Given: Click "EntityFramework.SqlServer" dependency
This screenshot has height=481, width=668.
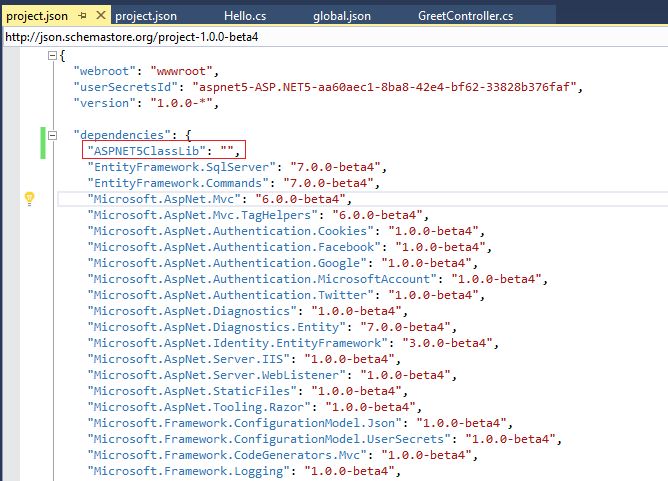Looking at the screenshot, I should click(181, 167).
